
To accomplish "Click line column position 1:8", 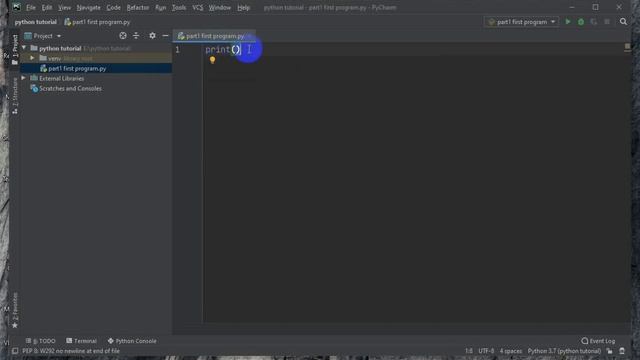I will pos(469,351).
